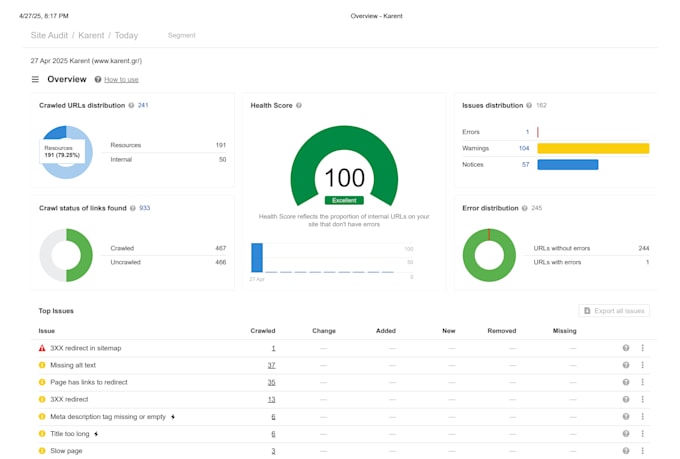
Task: Open the Today crawl breadcrumb
Action: coord(126,36)
